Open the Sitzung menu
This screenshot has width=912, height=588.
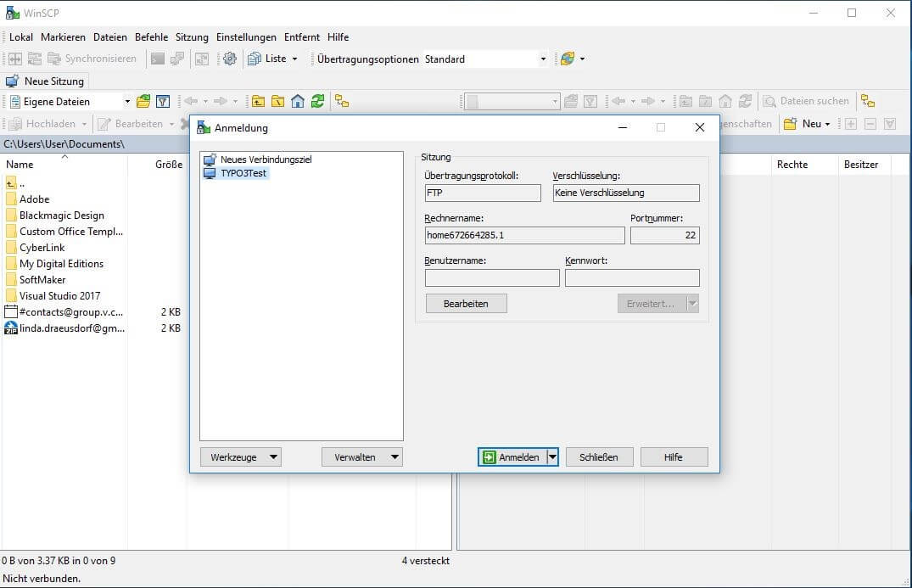192,36
